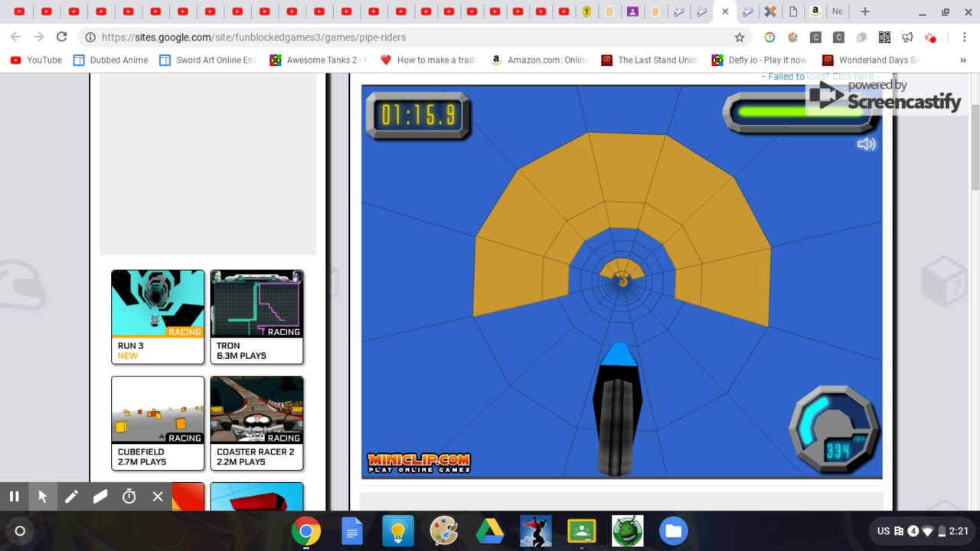Select the Screencastify mouse pointer tool
Screen dimensions: 980x551
coord(42,497)
